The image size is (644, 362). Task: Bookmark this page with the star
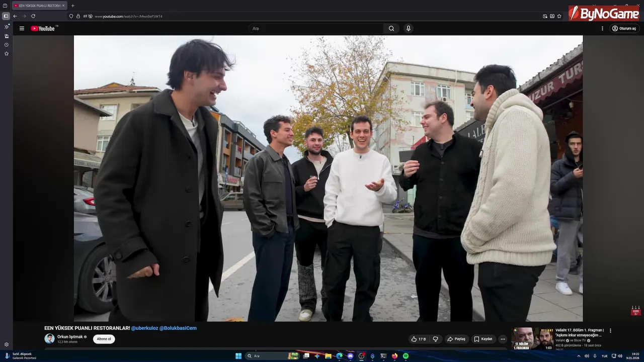[559, 16]
